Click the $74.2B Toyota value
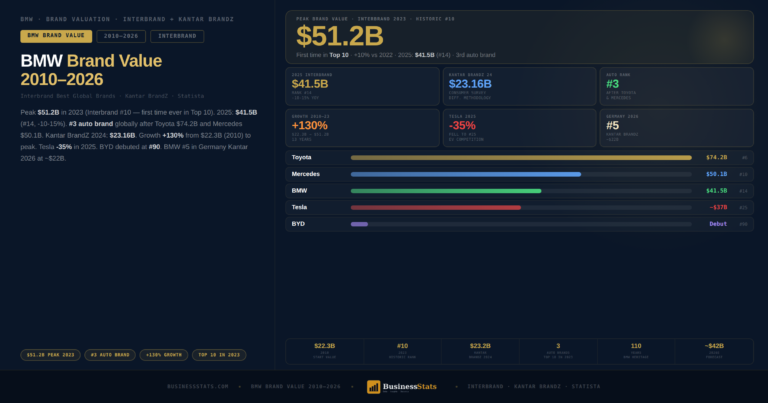This screenshot has width=768, height=403. pos(717,158)
